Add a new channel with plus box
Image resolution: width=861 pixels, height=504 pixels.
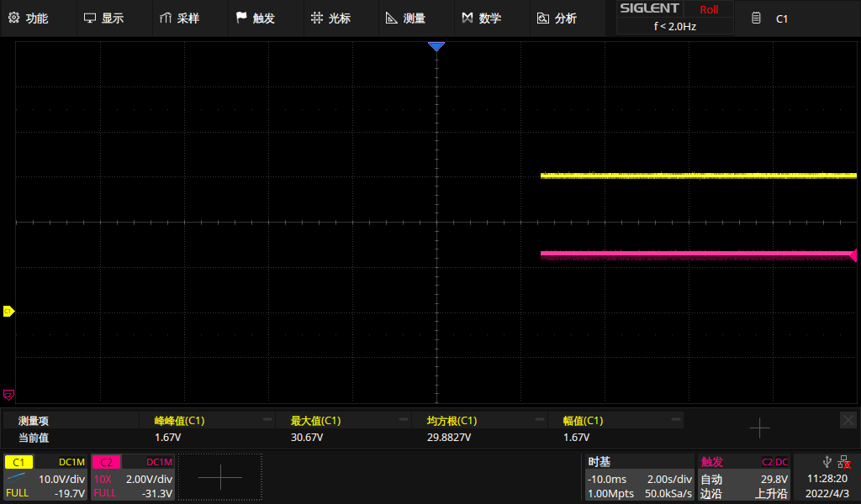point(220,477)
